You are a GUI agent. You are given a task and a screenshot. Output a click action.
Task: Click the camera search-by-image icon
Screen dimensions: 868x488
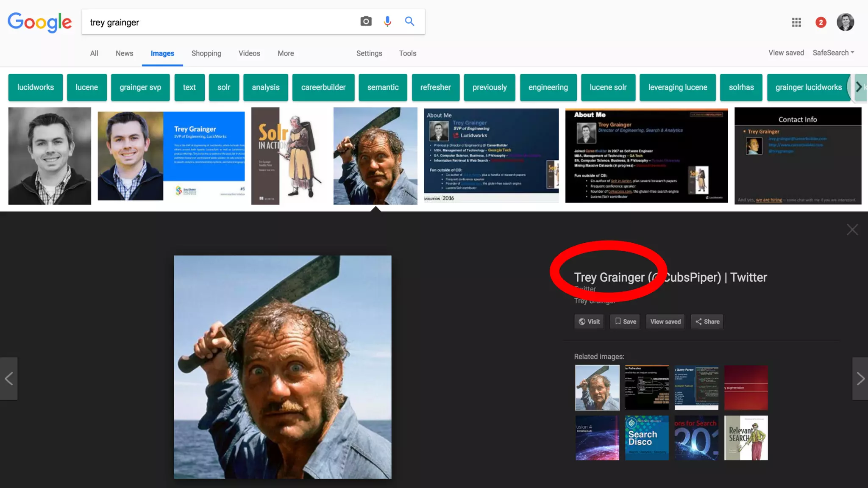point(366,22)
